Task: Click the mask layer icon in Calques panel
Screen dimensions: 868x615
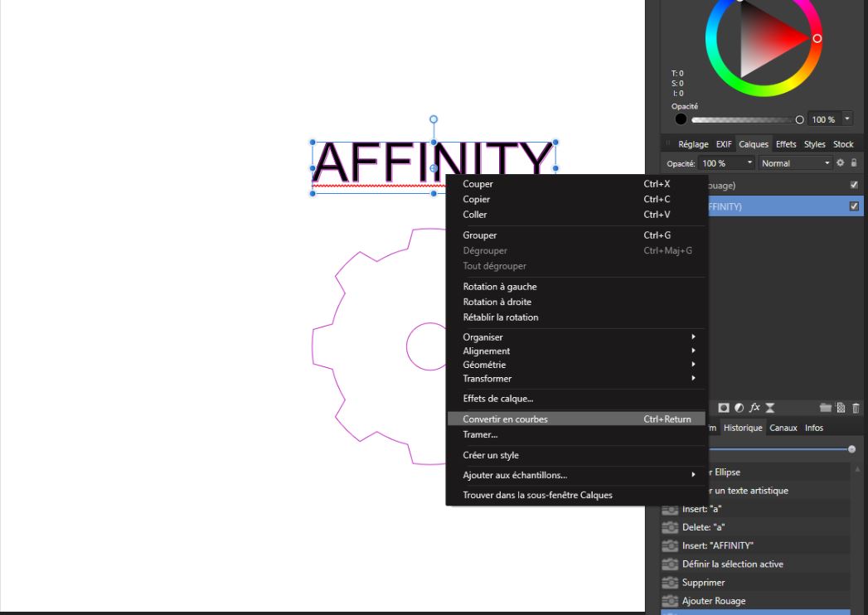Action: click(x=724, y=408)
